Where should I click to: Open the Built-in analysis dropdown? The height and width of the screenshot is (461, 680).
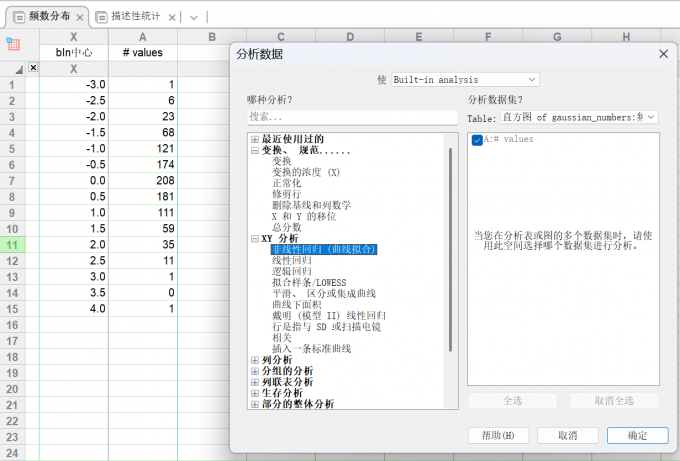click(x=464, y=79)
